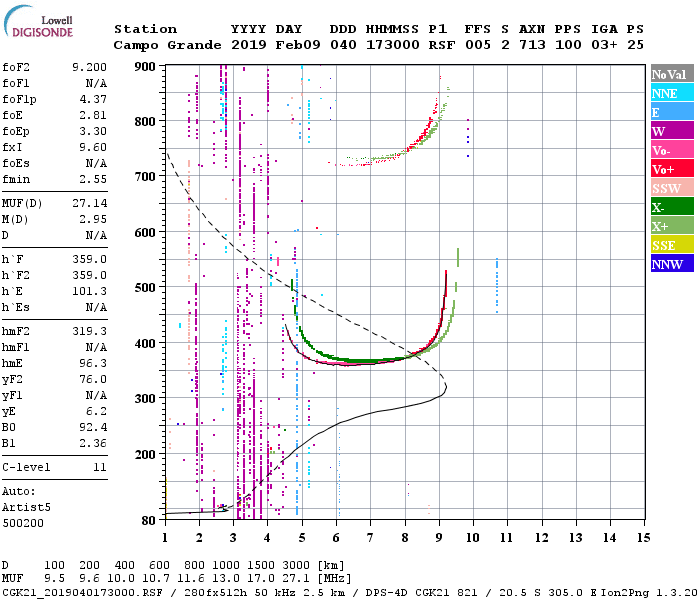Select the NNE cyan legend swatch
Viewport: 700px width, 600px height.
(672, 92)
